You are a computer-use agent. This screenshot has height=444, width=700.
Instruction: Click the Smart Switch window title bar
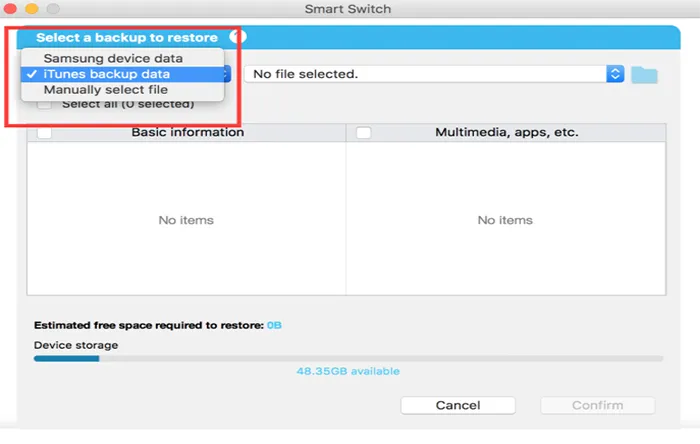tap(348, 11)
